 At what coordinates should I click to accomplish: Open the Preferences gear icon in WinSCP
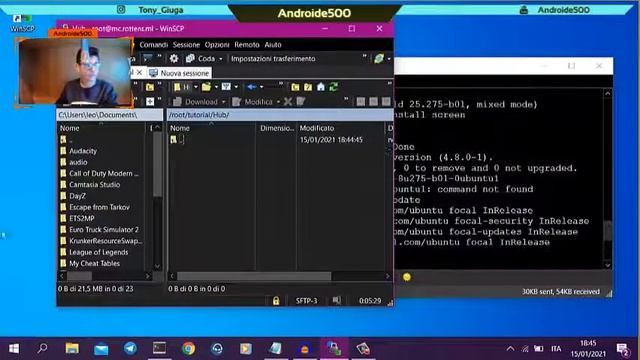[x=174, y=59]
